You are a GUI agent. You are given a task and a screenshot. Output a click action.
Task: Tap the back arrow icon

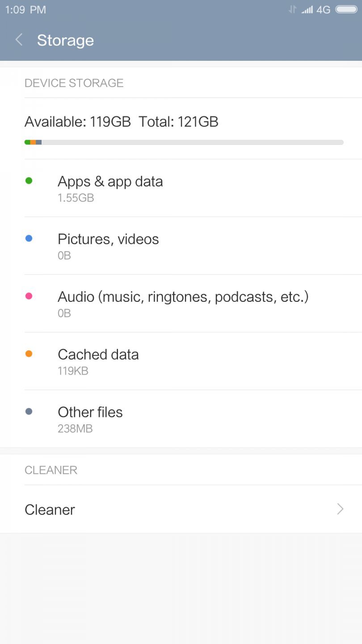[19, 40]
